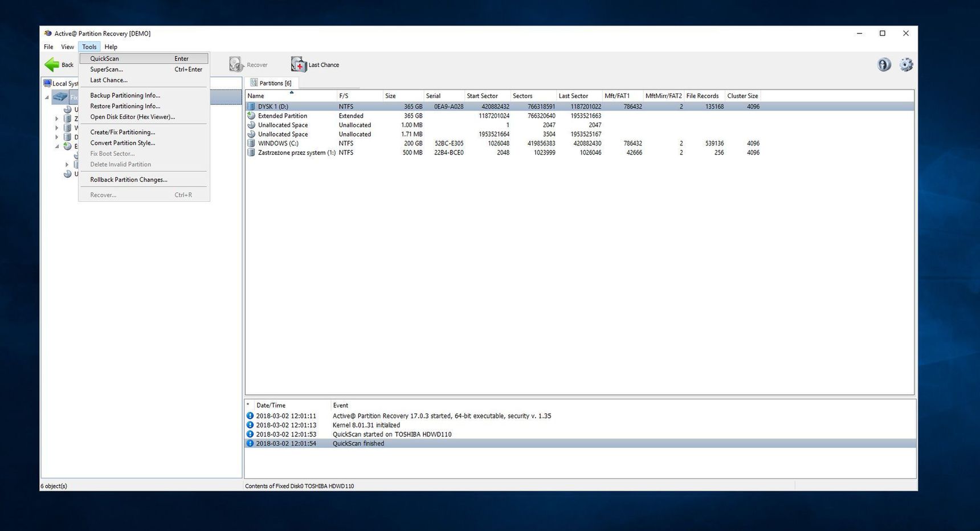Screen dimensions: 980x531
Task: Sort list by Last Sector column
Action: (x=579, y=96)
